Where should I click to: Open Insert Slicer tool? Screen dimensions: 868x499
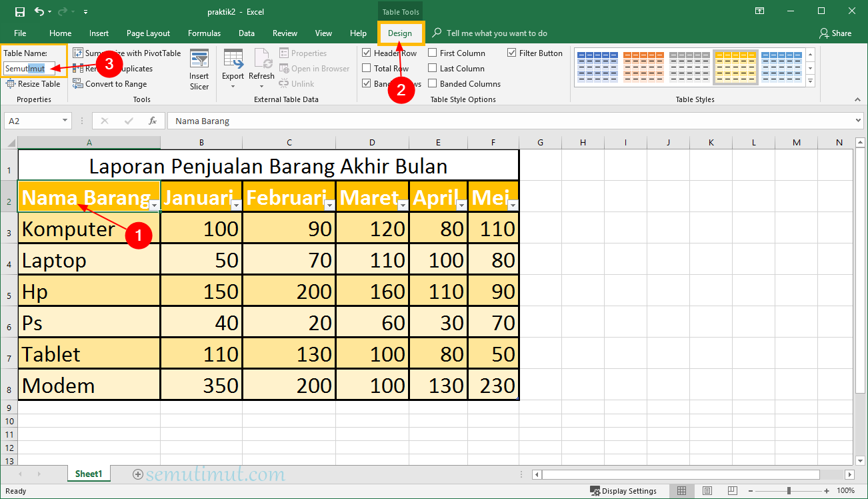pos(199,69)
